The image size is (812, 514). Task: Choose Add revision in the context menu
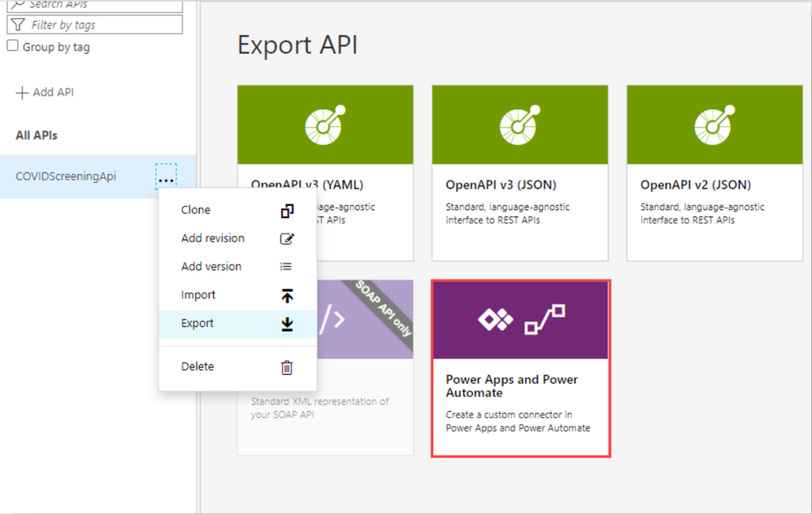click(x=237, y=238)
